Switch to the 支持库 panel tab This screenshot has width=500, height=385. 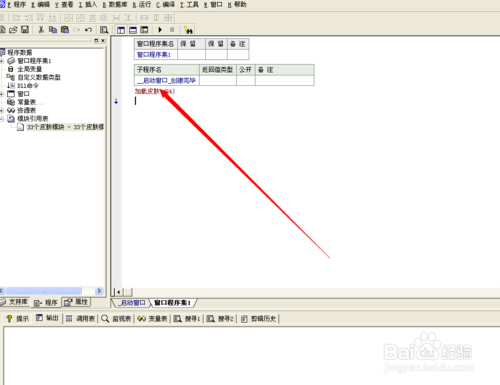point(15,302)
